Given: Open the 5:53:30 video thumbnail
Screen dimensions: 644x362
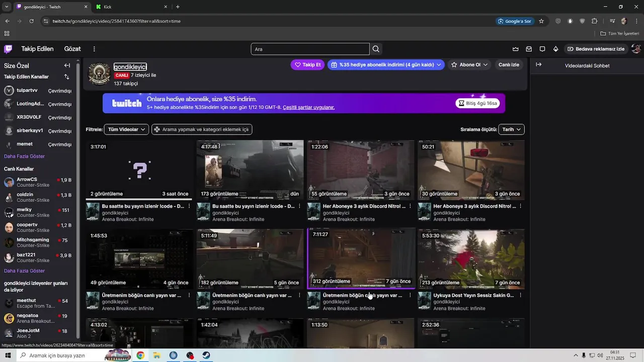Looking at the screenshot, I should [471, 258].
